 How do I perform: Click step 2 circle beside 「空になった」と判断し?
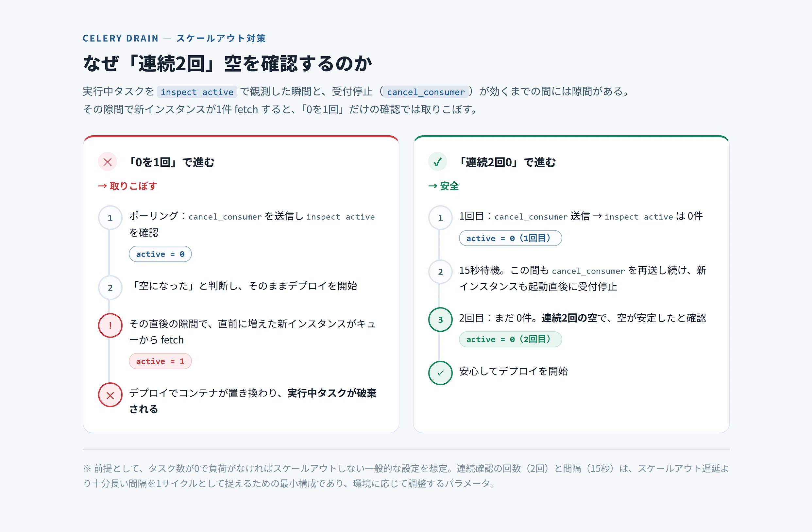point(110,288)
